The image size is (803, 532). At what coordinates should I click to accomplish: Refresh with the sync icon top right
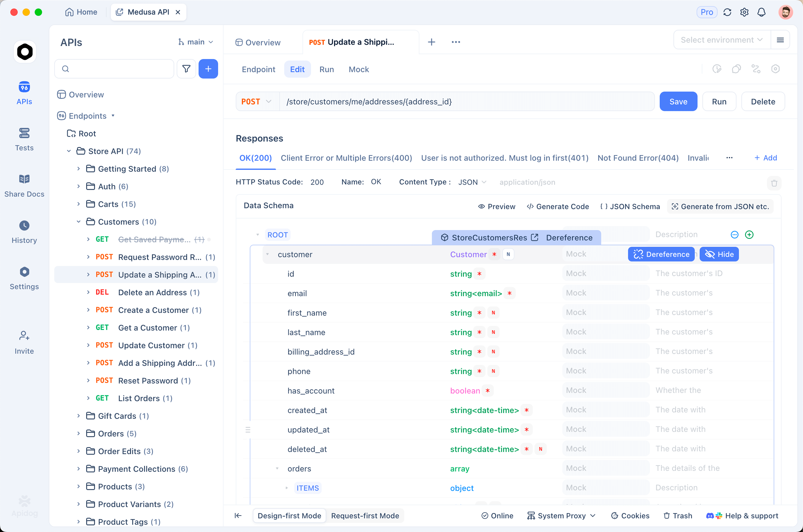coord(727,12)
